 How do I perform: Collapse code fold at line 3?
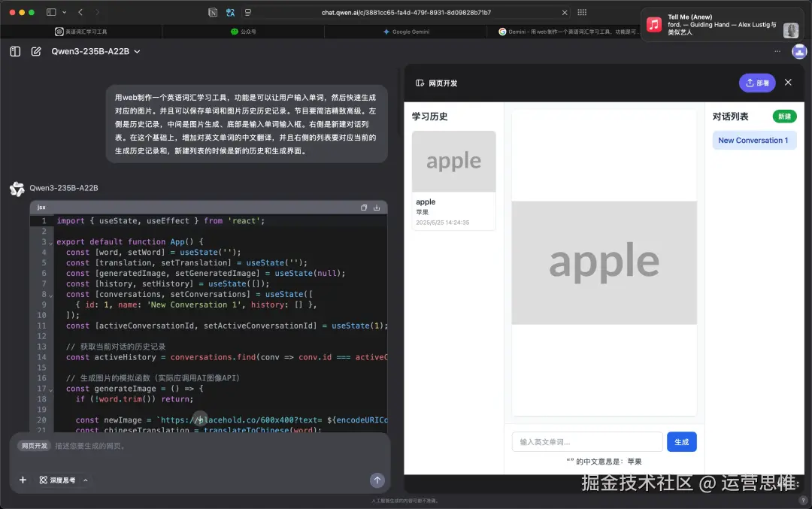tap(51, 243)
